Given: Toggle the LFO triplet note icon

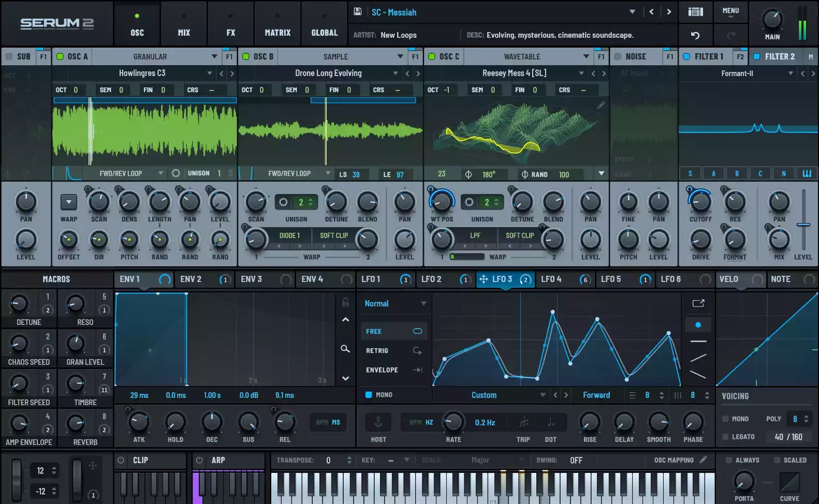Looking at the screenshot, I should click(523, 422).
